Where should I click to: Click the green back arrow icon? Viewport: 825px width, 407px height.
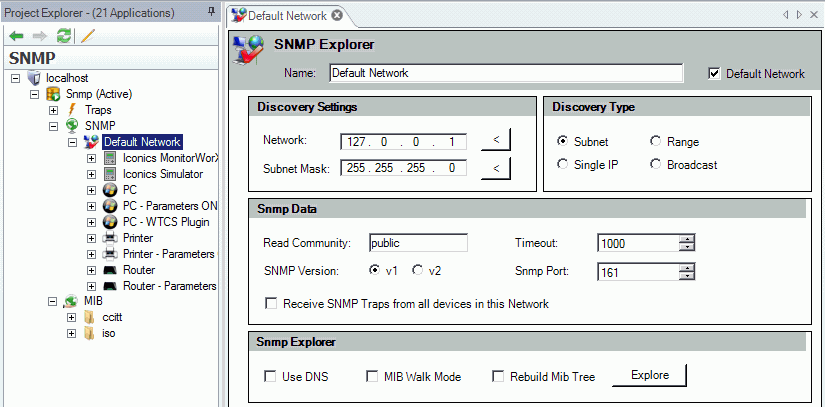pyautogui.click(x=17, y=36)
